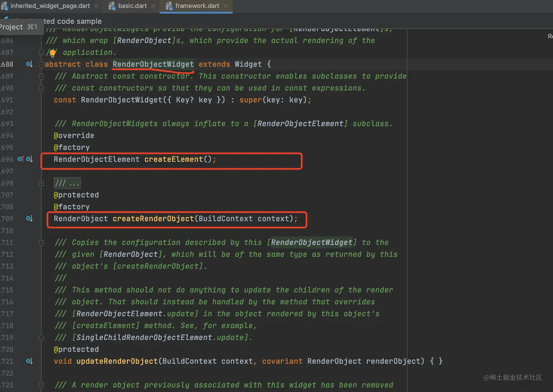
Task: Click the 'covariant' keyword on line 721
Action: click(282, 361)
